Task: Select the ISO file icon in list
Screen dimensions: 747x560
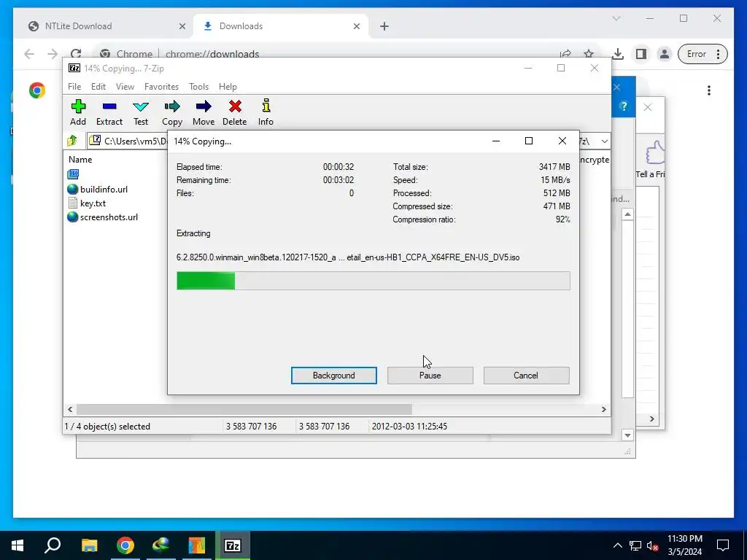Action: [x=73, y=174]
